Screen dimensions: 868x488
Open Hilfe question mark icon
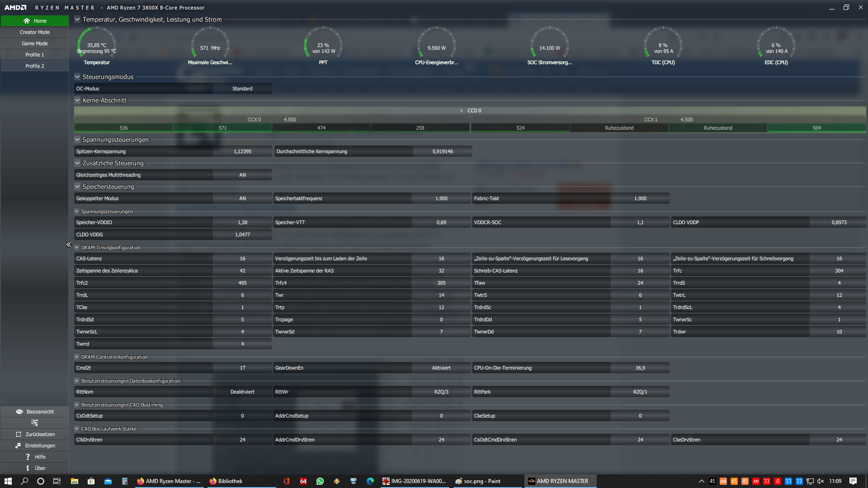pyautogui.click(x=28, y=457)
